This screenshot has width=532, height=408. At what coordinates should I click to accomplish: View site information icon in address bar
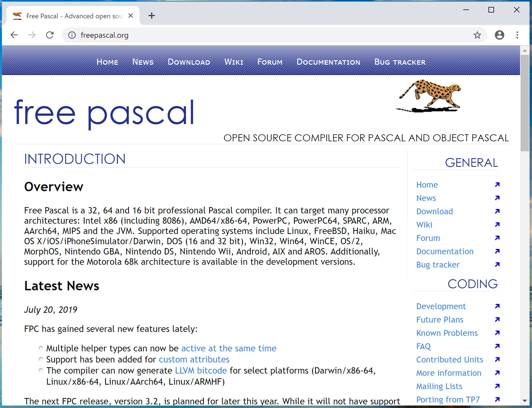72,35
